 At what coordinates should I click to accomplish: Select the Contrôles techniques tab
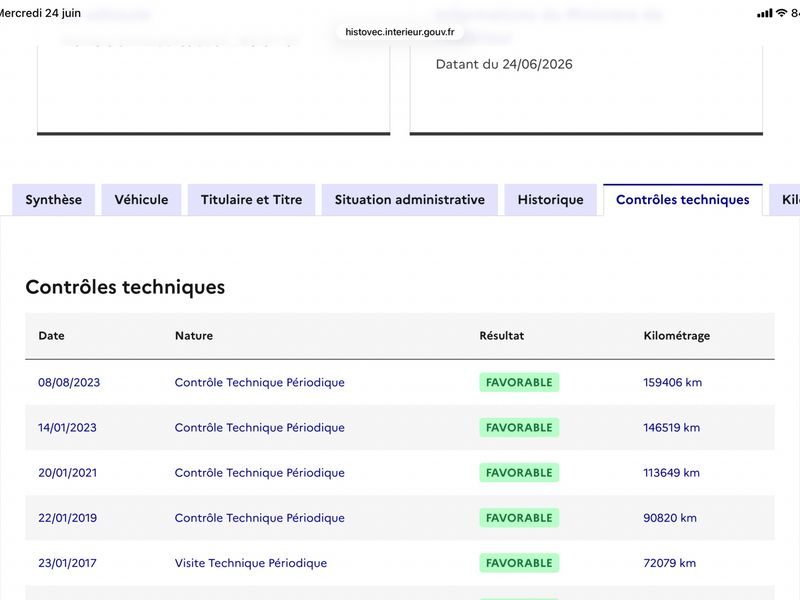click(x=683, y=199)
